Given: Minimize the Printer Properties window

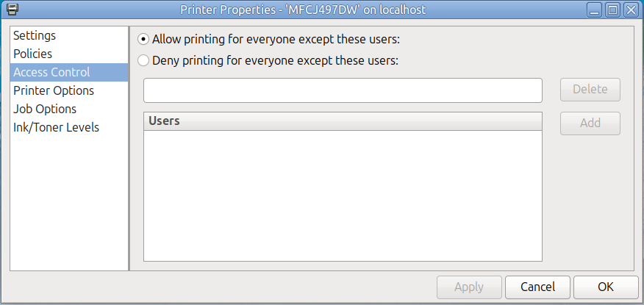Looking at the screenshot, I should [595, 10].
